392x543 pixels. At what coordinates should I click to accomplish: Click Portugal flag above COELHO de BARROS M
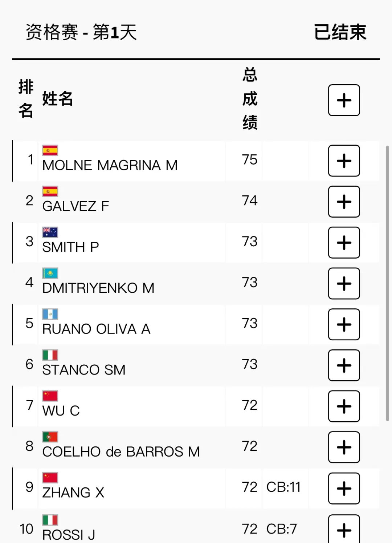point(50,437)
